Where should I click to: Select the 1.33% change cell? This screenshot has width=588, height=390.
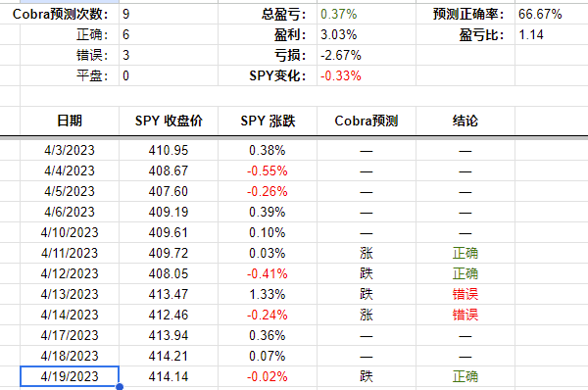click(268, 294)
